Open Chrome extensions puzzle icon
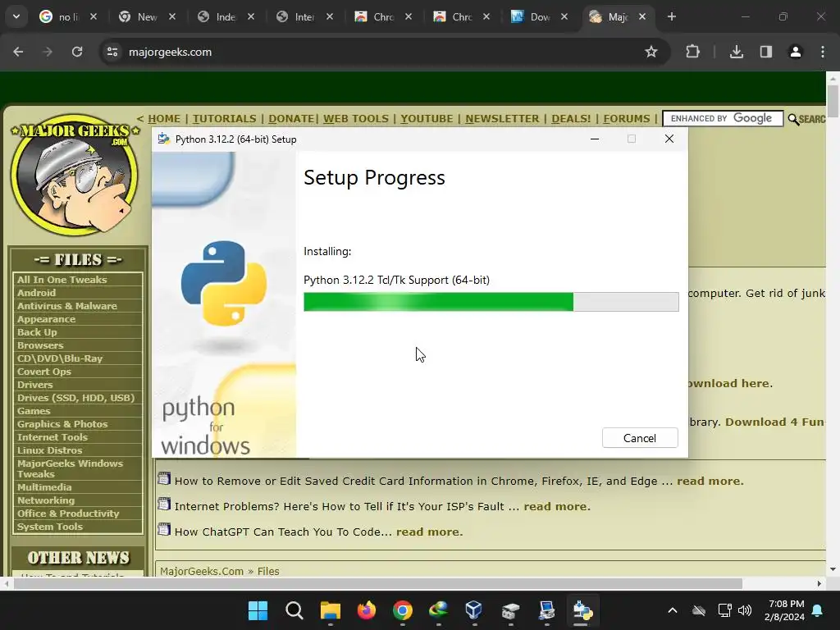Screen dimensions: 840x630 tap(692, 52)
